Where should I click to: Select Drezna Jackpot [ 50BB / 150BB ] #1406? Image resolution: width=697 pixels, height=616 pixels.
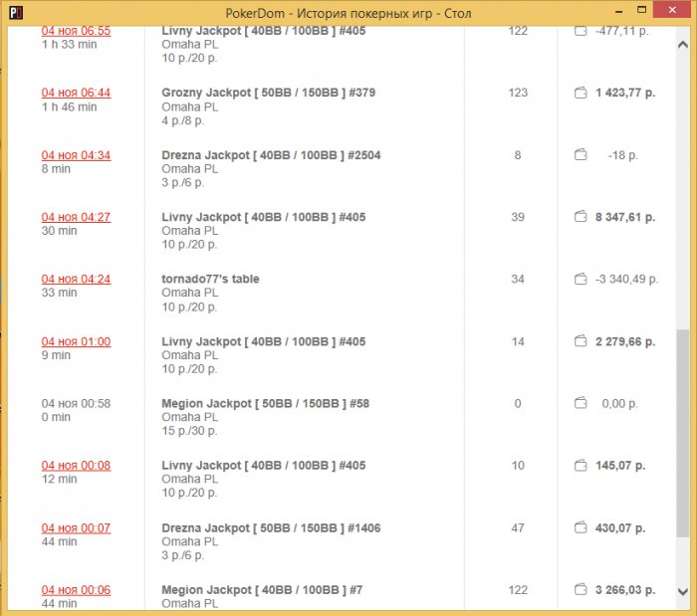pos(271,528)
